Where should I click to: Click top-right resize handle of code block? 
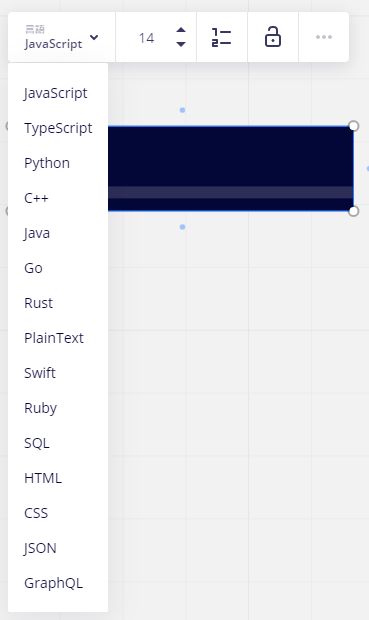point(354,126)
